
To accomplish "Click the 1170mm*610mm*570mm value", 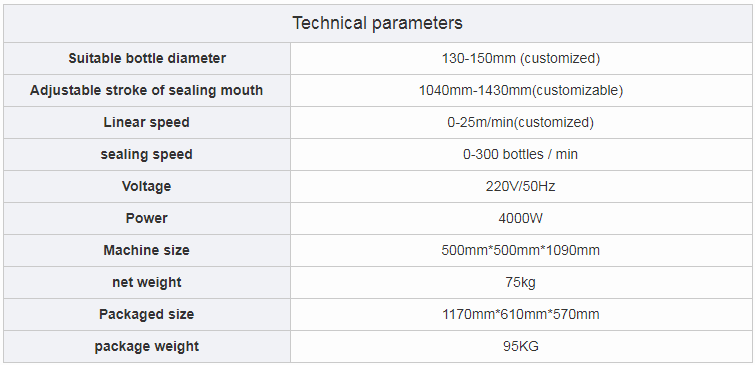I will click(521, 314).
